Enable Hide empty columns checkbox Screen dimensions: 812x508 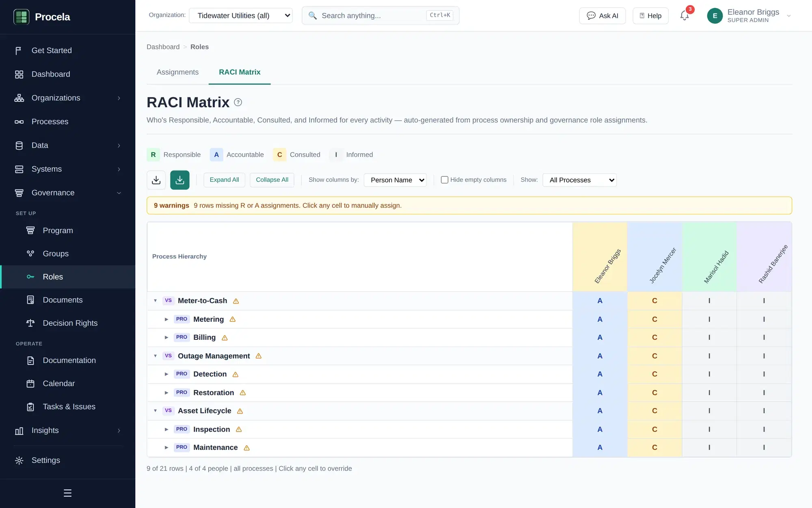[445, 180]
